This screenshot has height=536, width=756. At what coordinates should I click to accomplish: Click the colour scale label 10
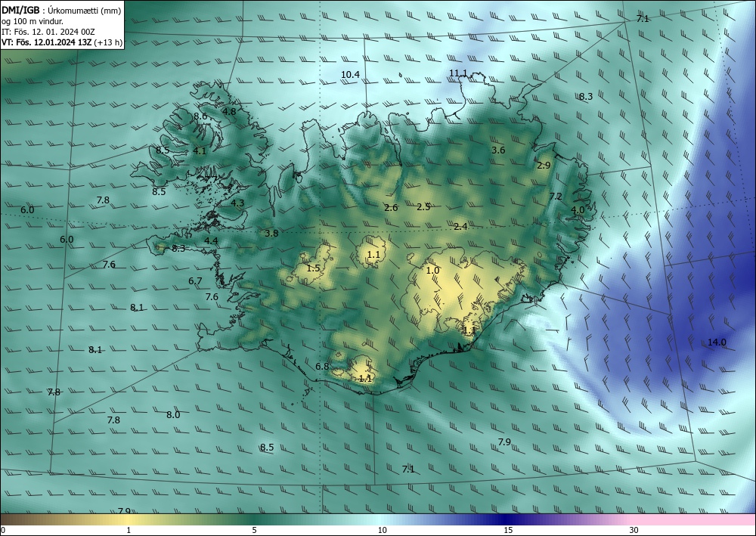pyautogui.click(x=383, y=531)
